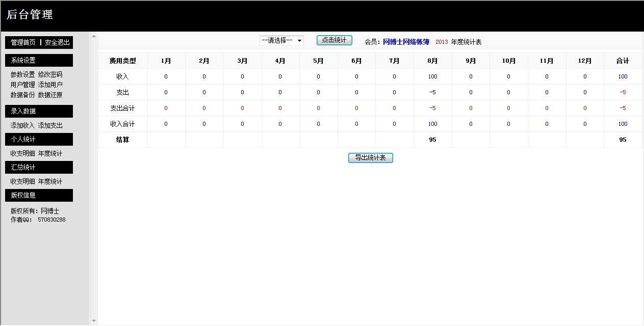Image resolution: width=644 pixels, height=326 pixels.
Task: Open 年度统计 under 汇总统计
Action: point(50,181)
